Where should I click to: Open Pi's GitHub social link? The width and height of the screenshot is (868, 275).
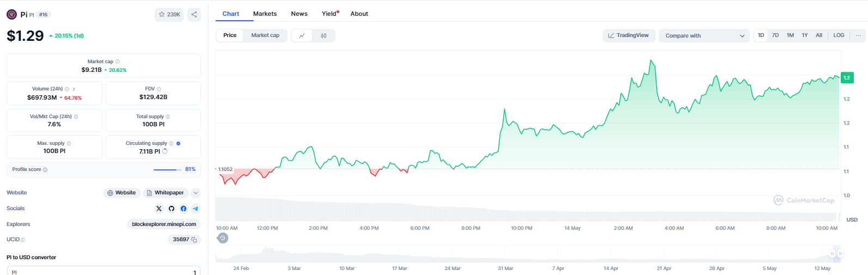coord(172,209)
